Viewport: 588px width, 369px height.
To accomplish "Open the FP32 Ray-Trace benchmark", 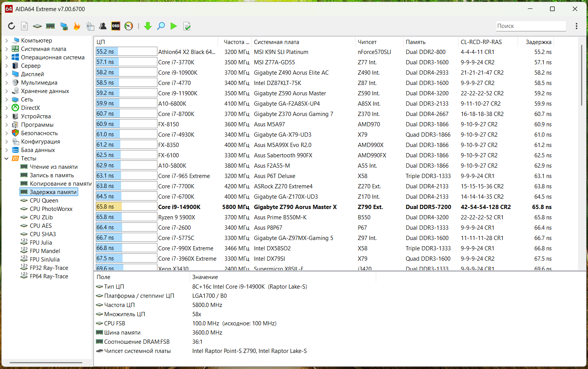I will [49, 268].
